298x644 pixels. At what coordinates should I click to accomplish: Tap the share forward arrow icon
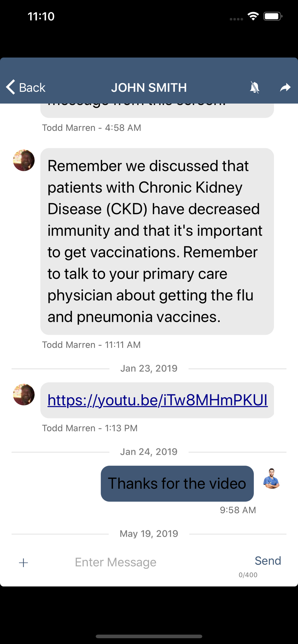[285, 87]
